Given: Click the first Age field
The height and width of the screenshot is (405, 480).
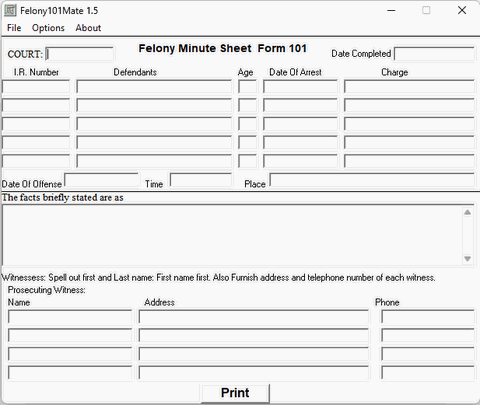Looking at the screenshot, I should [248, 86].
